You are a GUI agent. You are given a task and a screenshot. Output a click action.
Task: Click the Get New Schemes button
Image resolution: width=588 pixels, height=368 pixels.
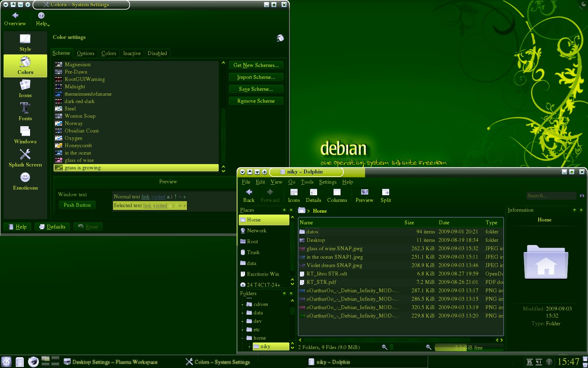256,65
